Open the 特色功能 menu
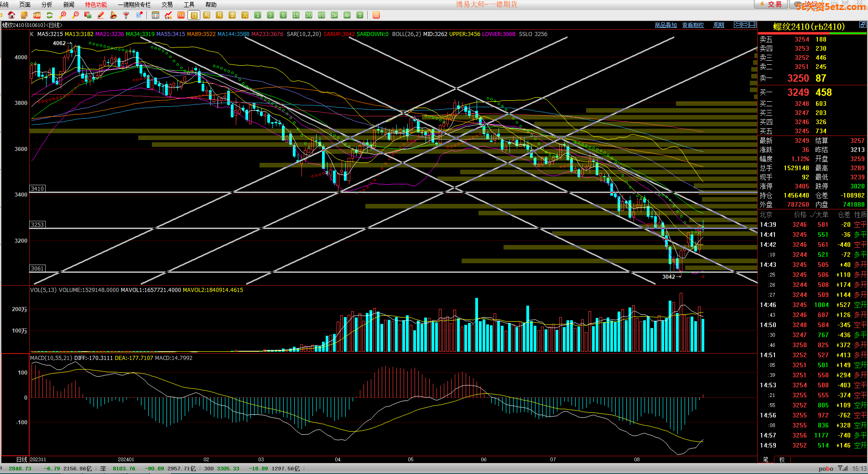The height and width of the screenshot is (474, 868). point(96,5)
